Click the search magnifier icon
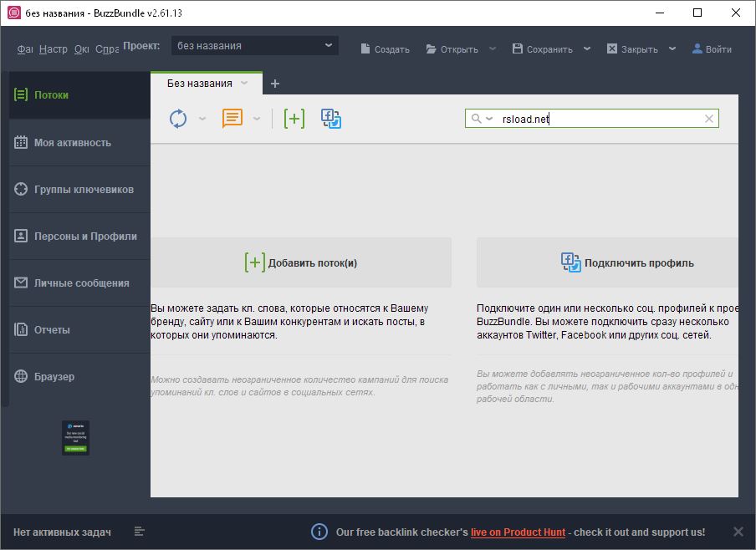The height and width of the screenshot is (550, 756). tap(476, 119)
